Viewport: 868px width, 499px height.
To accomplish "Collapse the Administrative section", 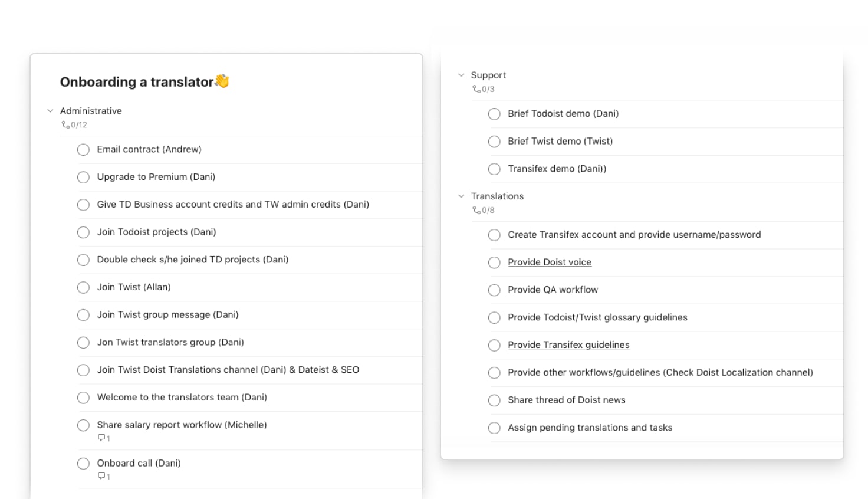I will (x=50, y=110).
